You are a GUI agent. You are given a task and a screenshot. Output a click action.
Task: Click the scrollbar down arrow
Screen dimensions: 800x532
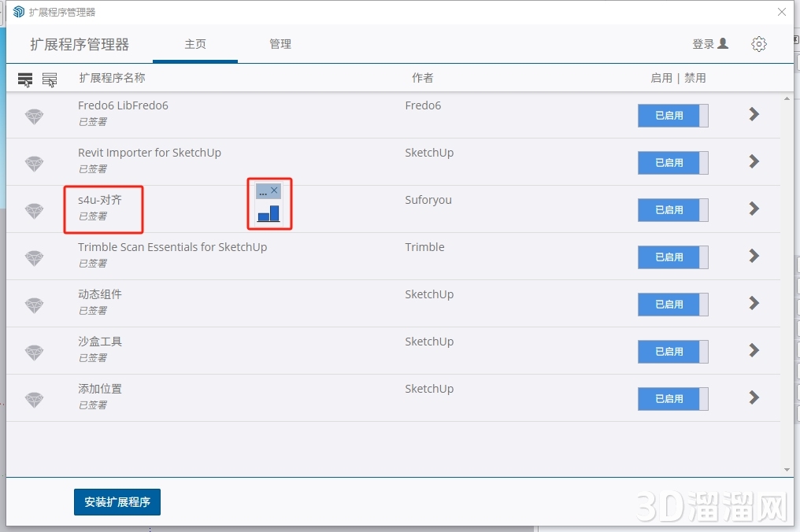tap(787, 469)
